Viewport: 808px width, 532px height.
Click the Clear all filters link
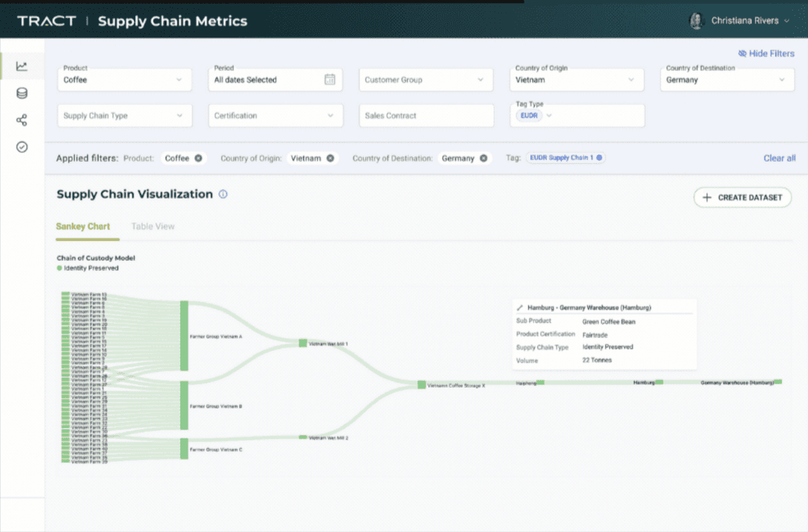pyautogui.click(x=779, y=158)
